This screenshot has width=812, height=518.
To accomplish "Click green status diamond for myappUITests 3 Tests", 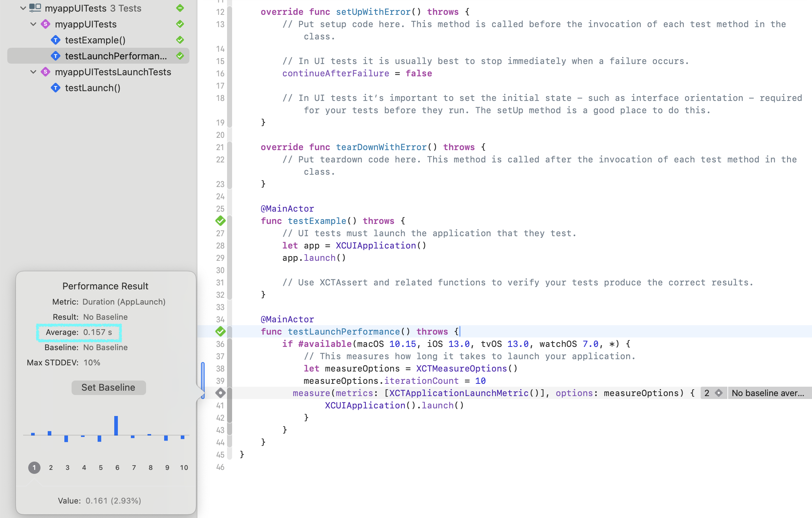I will pyautogui.click(x=180, y=8).
